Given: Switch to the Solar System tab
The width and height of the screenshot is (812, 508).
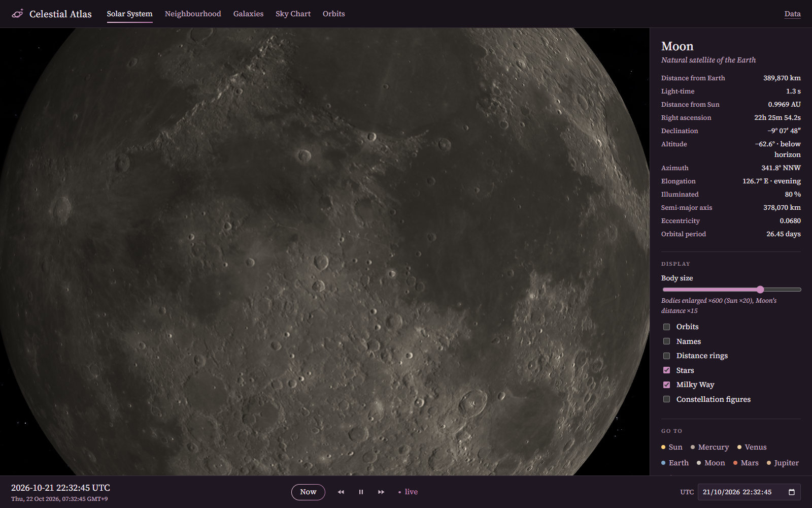Looking at the screenshot, I should pyautogui.click(x=129, y=14).
